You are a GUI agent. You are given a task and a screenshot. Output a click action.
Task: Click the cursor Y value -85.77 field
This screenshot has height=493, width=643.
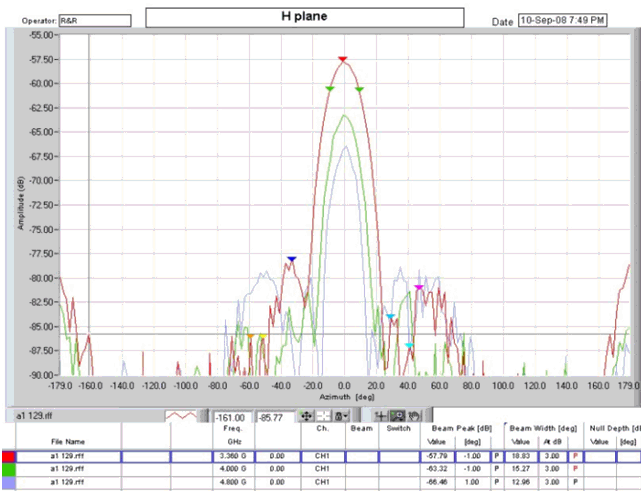click(x=273, y=416)
